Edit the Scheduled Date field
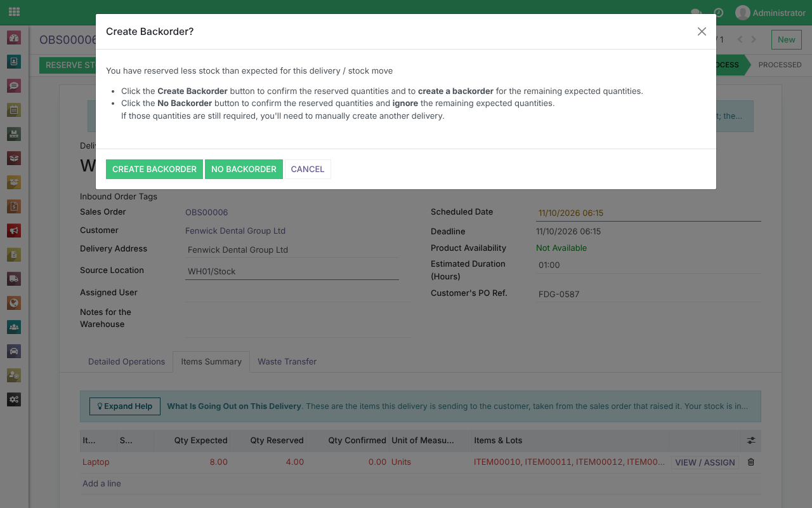812x508 pixels. click(648, 213)
